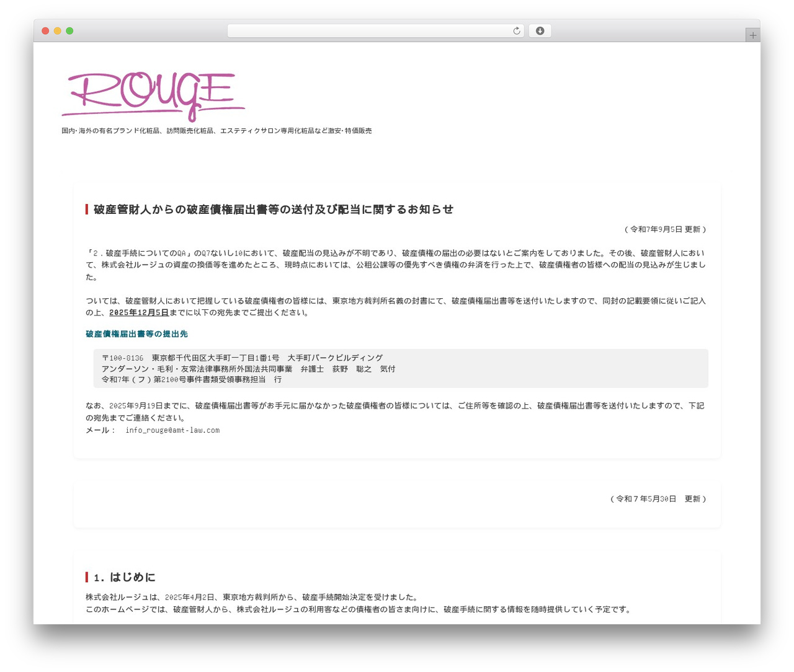Click the 破産債権届出書等の提出先 subheading
794x672 pixels.
[x=136, y=334]
